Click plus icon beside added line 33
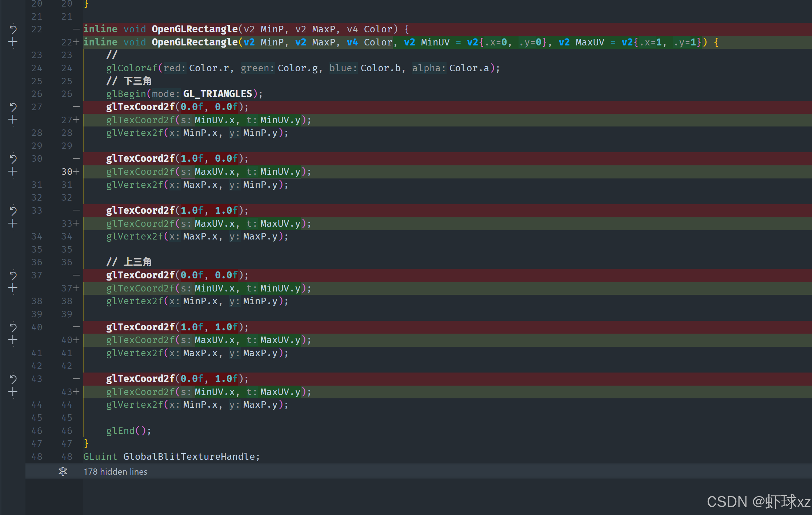The height and width of the screenshot is (515, 812). pos(13,224)
